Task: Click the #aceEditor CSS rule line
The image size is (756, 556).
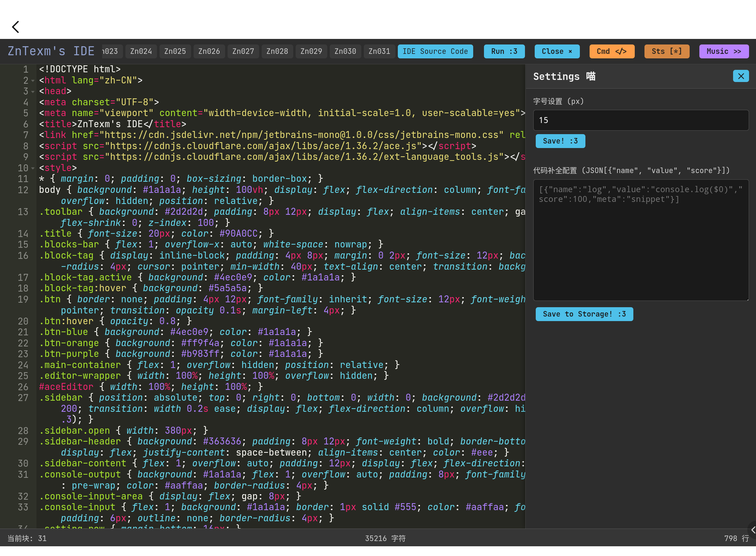Action: (x=151, y=387)
